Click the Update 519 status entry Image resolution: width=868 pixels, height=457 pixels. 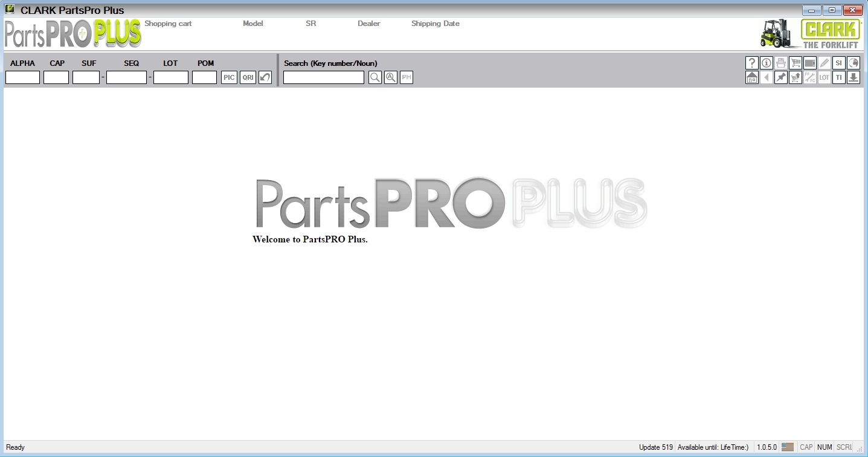[x=656, y=447]
